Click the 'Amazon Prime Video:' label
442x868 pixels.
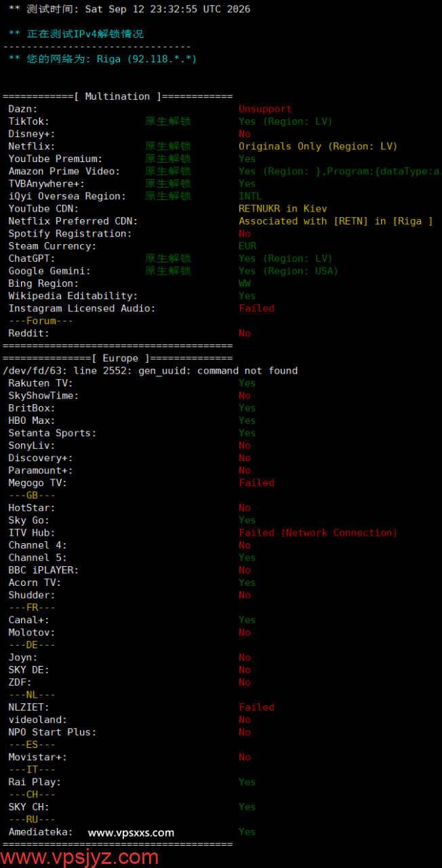(x=64, y=171)
